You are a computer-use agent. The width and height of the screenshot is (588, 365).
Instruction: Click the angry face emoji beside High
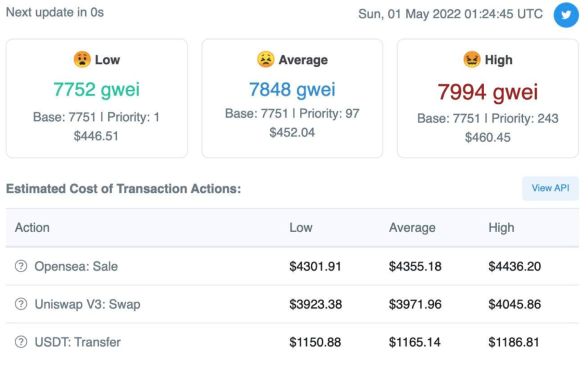(472, 60)
